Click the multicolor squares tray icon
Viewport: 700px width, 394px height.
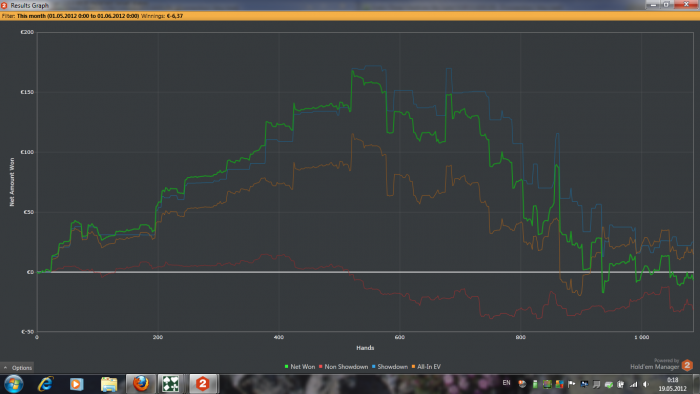point(559,384)
